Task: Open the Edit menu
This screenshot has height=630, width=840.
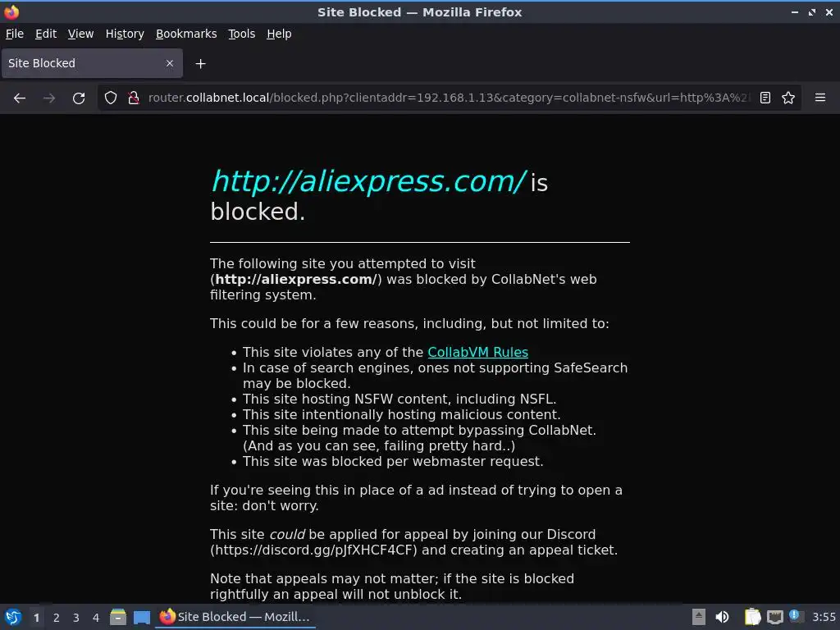Action: [46, 34]
